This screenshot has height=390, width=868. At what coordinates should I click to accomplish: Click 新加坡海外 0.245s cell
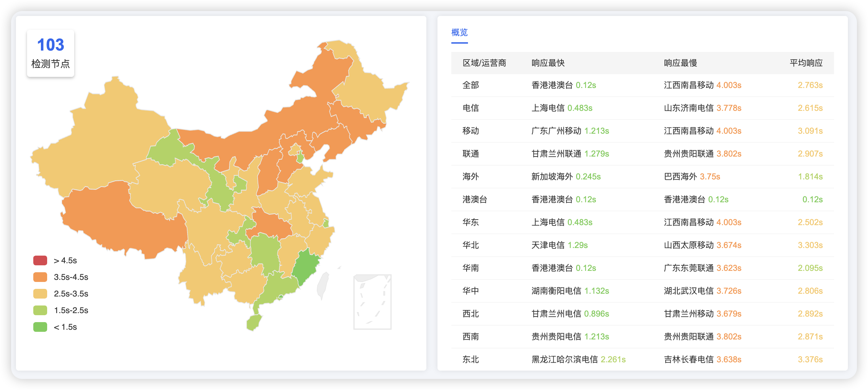tap(566, 177)
